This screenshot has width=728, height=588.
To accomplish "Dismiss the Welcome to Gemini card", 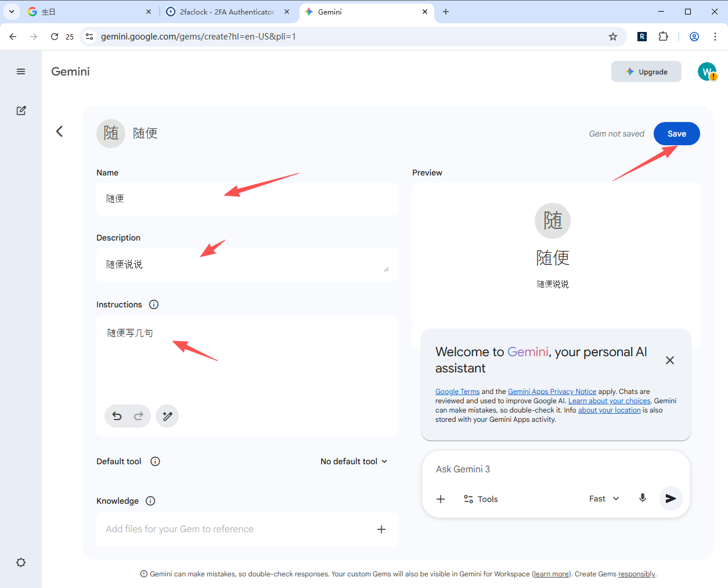I will 669,360.
